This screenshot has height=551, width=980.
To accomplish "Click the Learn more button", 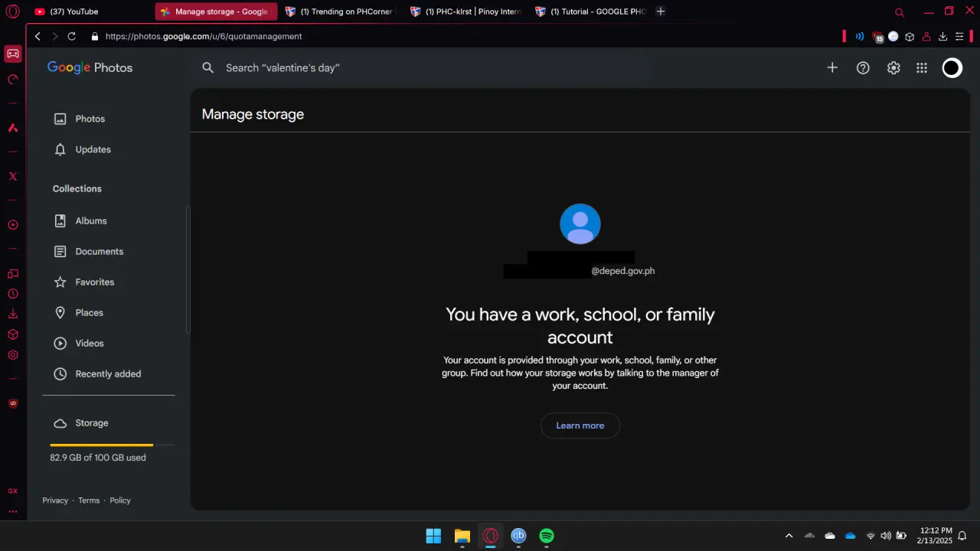I will pos(580,425).
